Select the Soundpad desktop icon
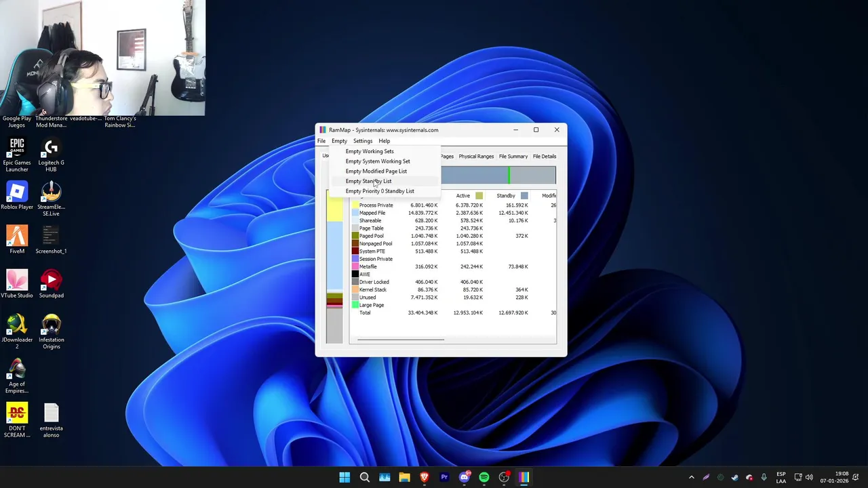The height and width of the screenshot is (488, 868). click(51, 285)
